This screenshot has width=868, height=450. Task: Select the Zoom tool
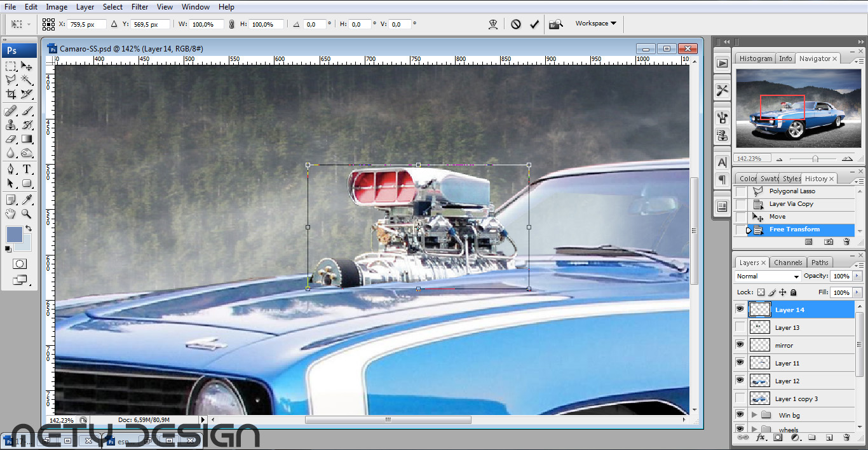pos(27,214)
